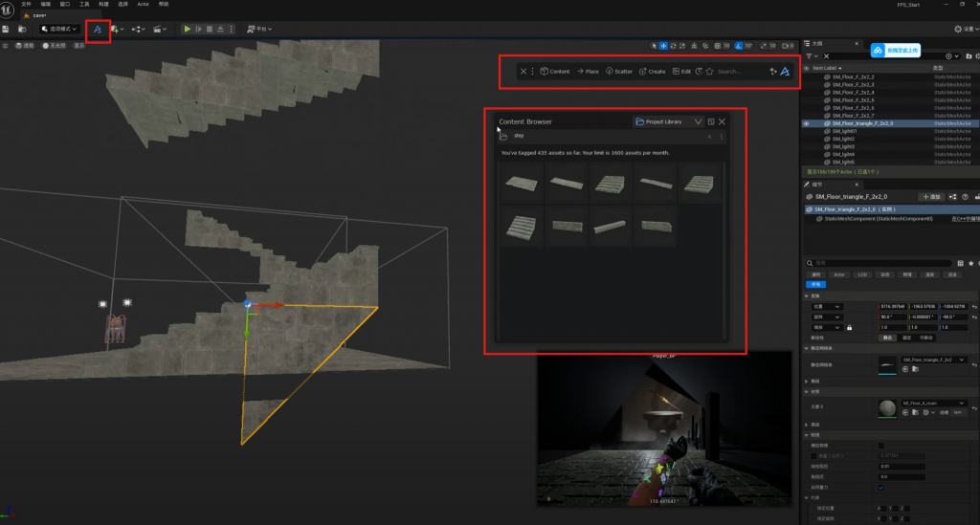The width and height of the screenshot is (980, 525).
Task: Click the 添加 Add component button
Action: [x=932, y=197]
